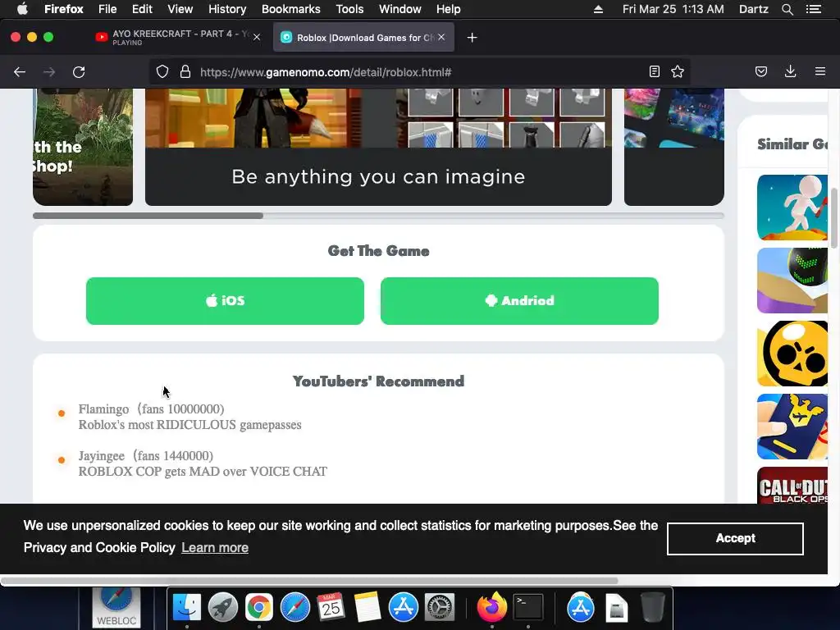Open Control Center in menu bar
840x630 pixels.
point(814,9)
